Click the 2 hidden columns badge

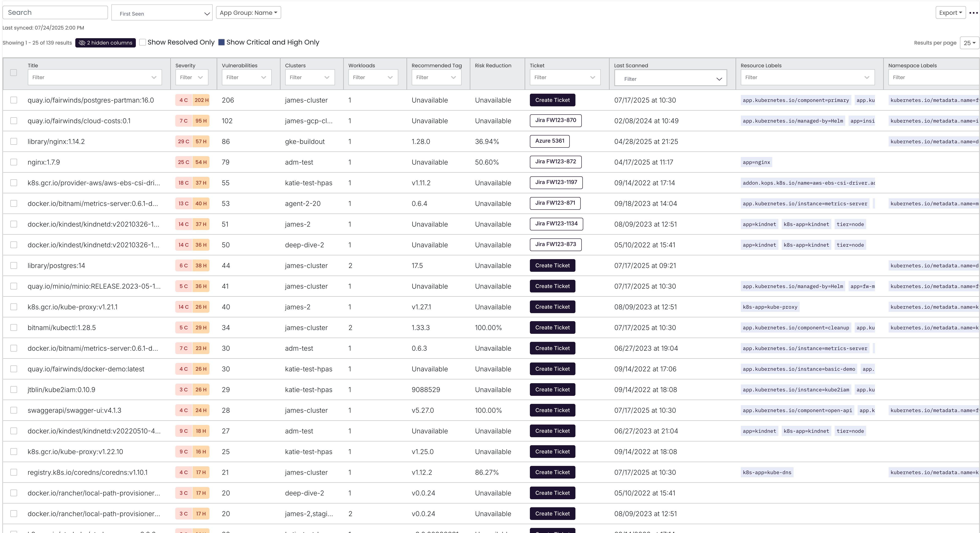105,43
